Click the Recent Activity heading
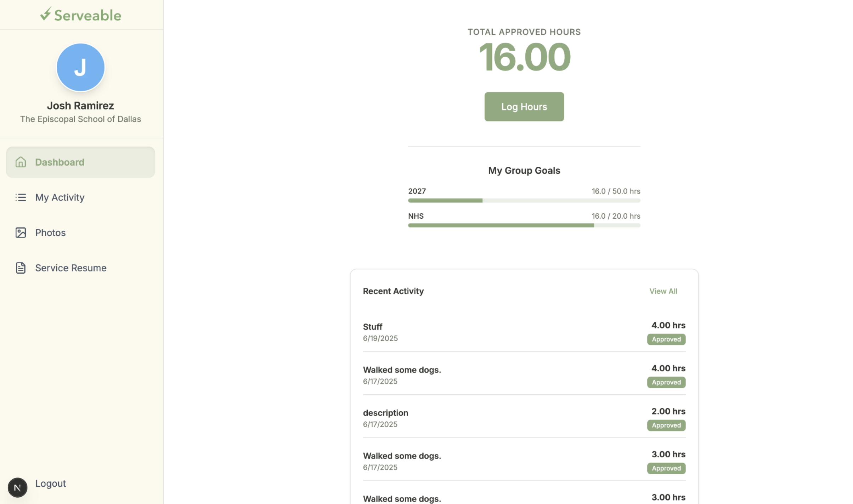Image resolution: width=853 pixels, height=504 pixels. pyautogui.click(x=393, y=291)
